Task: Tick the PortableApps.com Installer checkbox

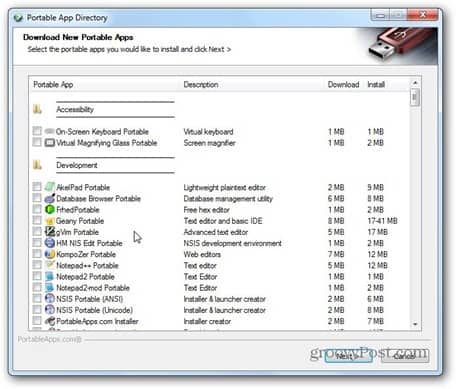Action: pyautogui.click(x=37, y=321)
